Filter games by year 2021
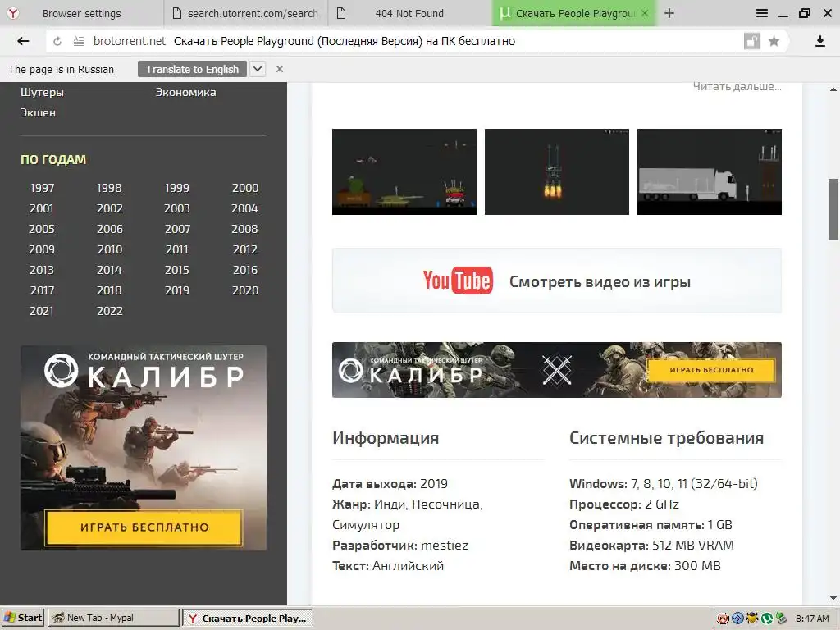 [x=42, y=311]
